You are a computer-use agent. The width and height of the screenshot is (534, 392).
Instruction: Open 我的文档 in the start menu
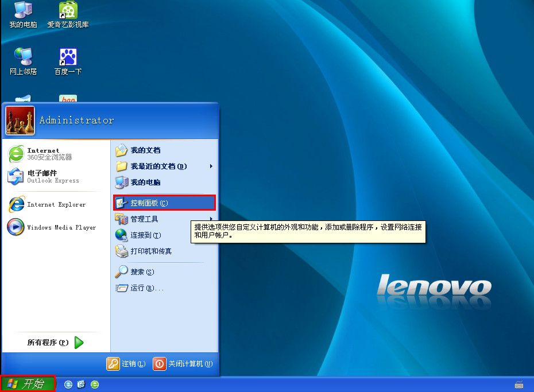pos(164,150)
